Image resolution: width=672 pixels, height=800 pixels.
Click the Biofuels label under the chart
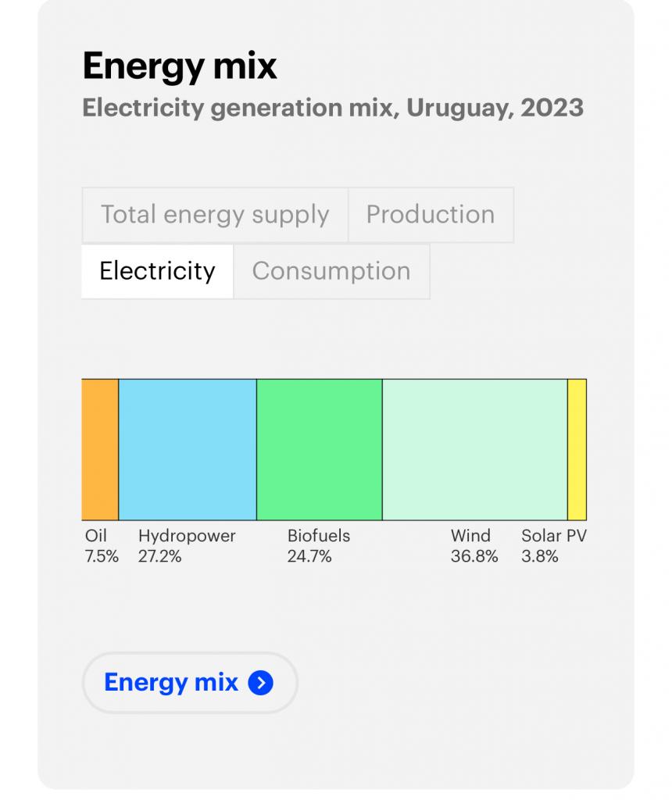click(x=319, y=536)
